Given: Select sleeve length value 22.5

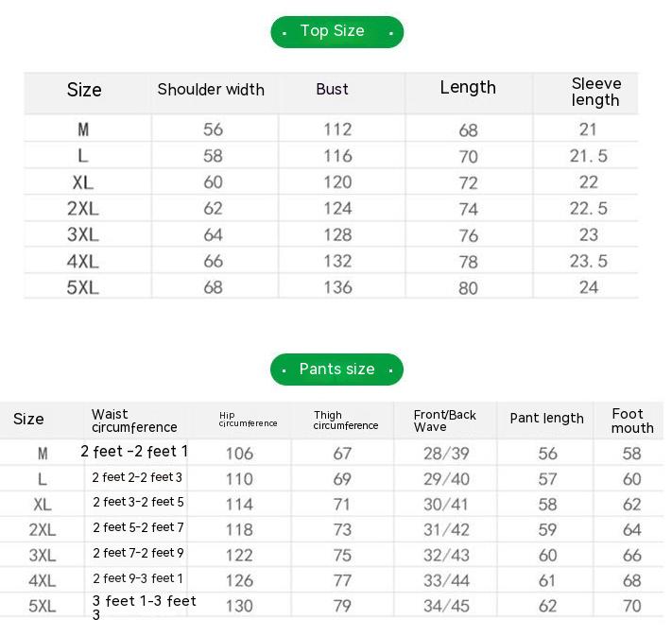Looking at the screenshot, I should click(589, 209).
